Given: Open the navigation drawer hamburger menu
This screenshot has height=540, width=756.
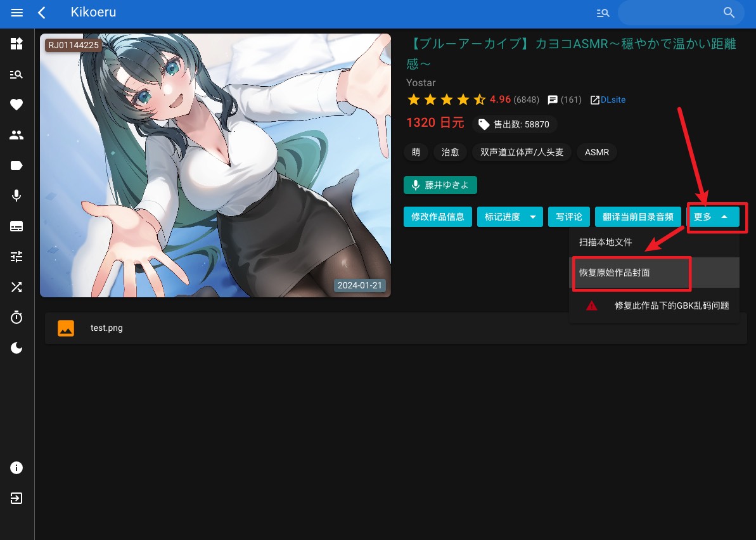Looking at the screenshot, I should coord(16,13).
